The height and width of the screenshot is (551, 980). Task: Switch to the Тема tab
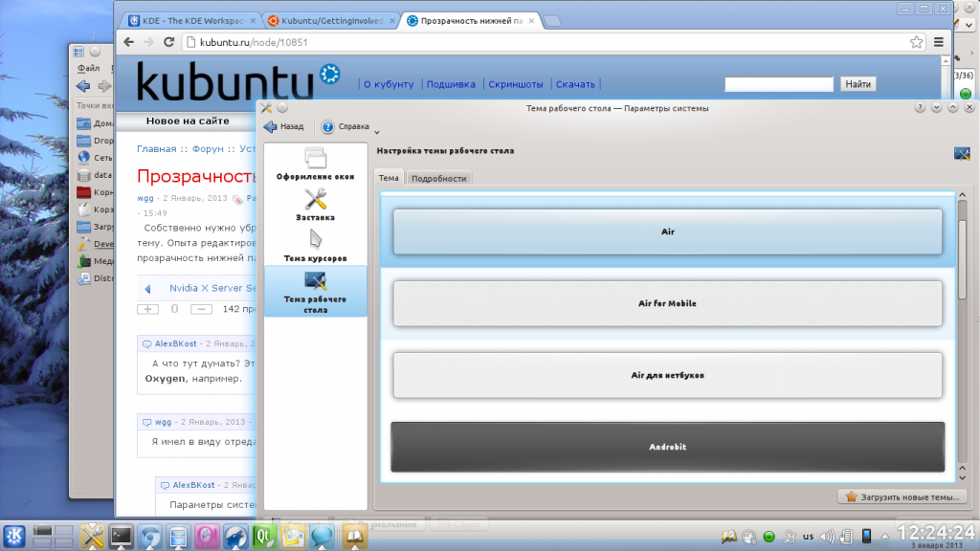(x=389, y=178)
